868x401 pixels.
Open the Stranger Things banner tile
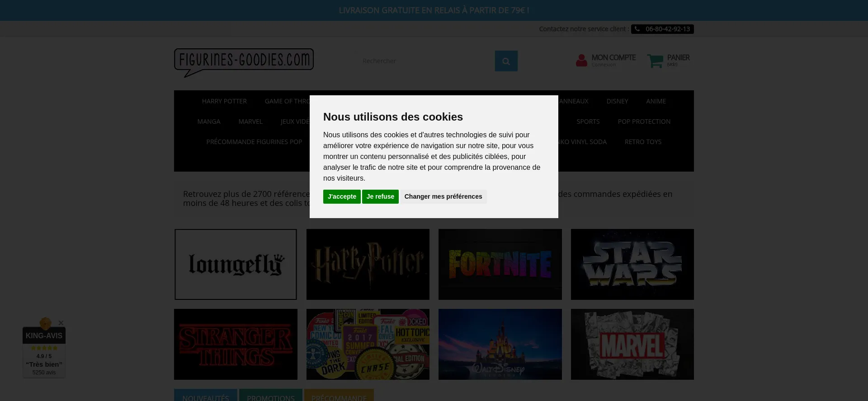236,344
